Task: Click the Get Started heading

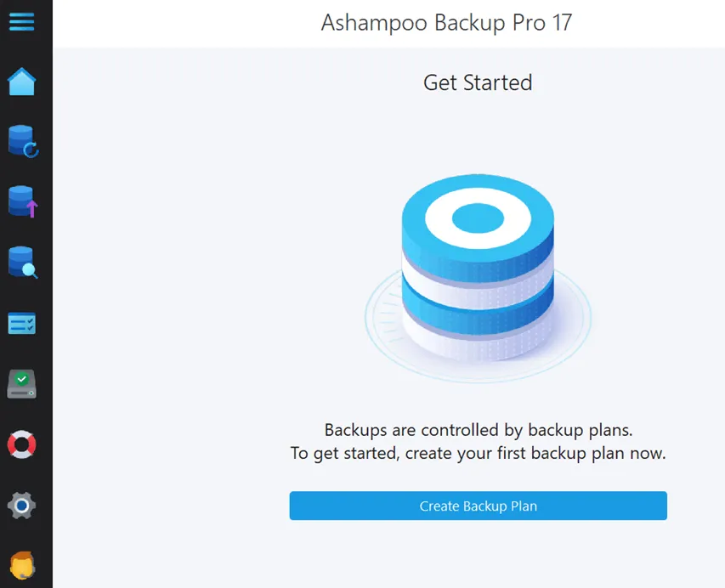Action: pos(478,82)
